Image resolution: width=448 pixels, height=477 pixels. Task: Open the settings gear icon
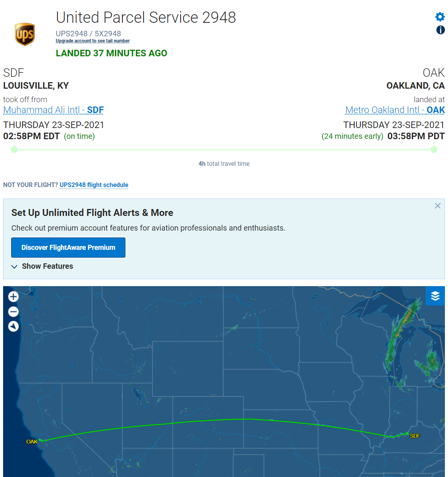440,17
